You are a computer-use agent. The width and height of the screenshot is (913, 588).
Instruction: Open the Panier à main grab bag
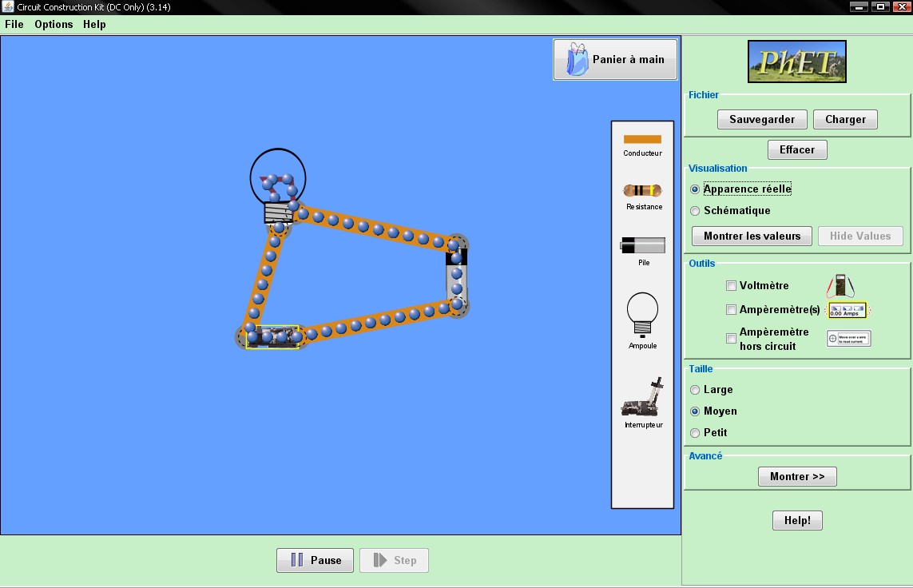pos(615,59)
